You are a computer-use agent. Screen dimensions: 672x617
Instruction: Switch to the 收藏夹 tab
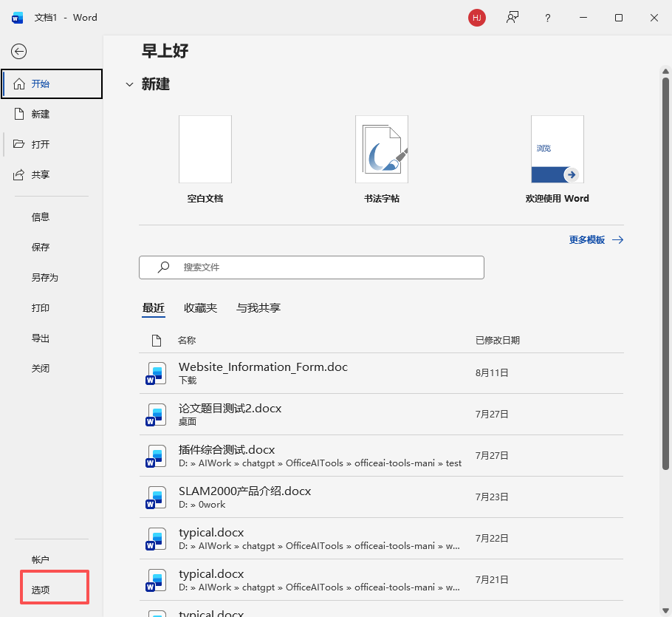coord(200,308)
